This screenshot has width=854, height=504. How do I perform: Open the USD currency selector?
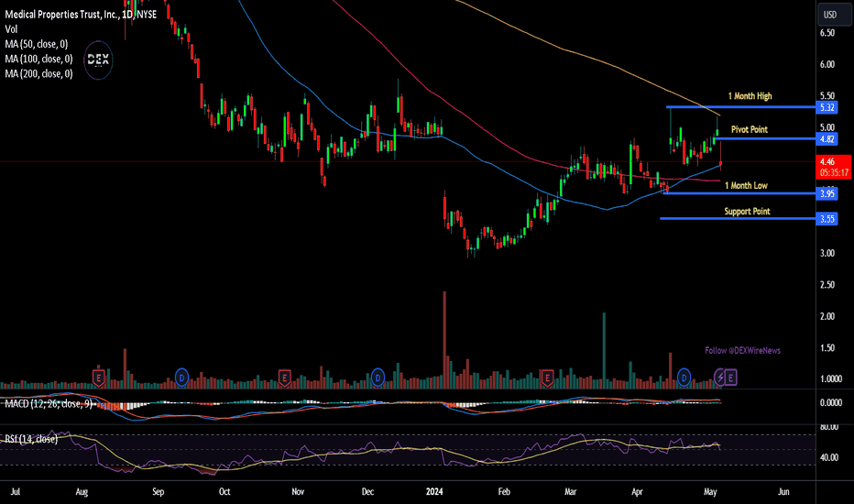click(x=835, y=15)
